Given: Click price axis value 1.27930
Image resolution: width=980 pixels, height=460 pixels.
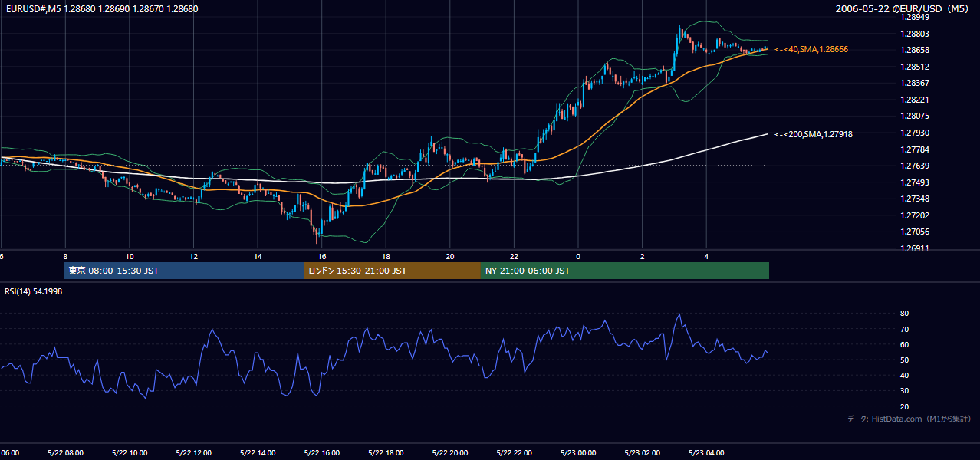Looking at the screenshot, I should [914, 133].
